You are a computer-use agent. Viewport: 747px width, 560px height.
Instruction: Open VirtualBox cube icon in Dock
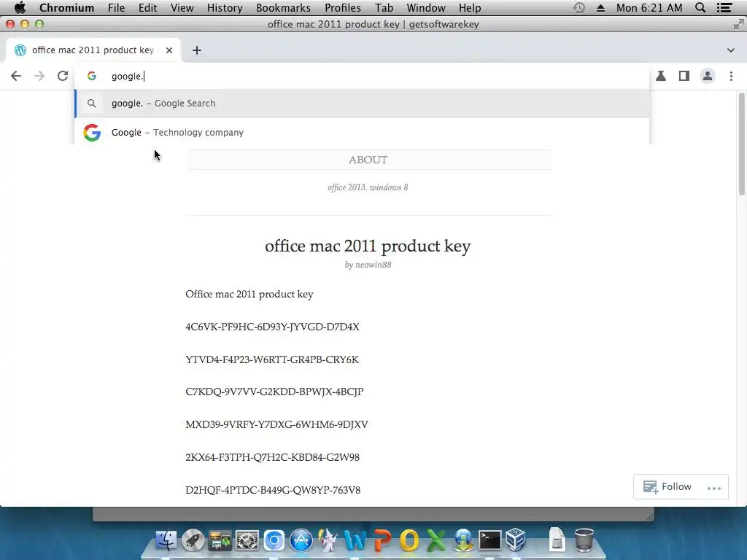[516, 540]
